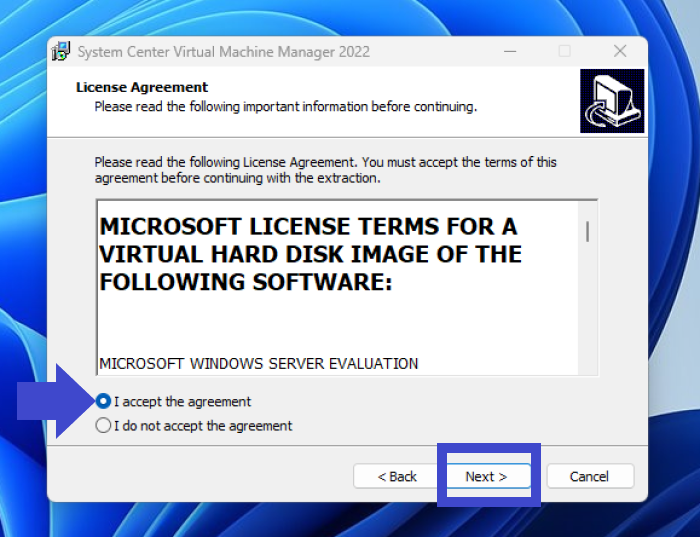The width and height of the screenshot is (700, 537).
Task: Click the "License Agreement" heading text
Action: (x=142, y=87)
